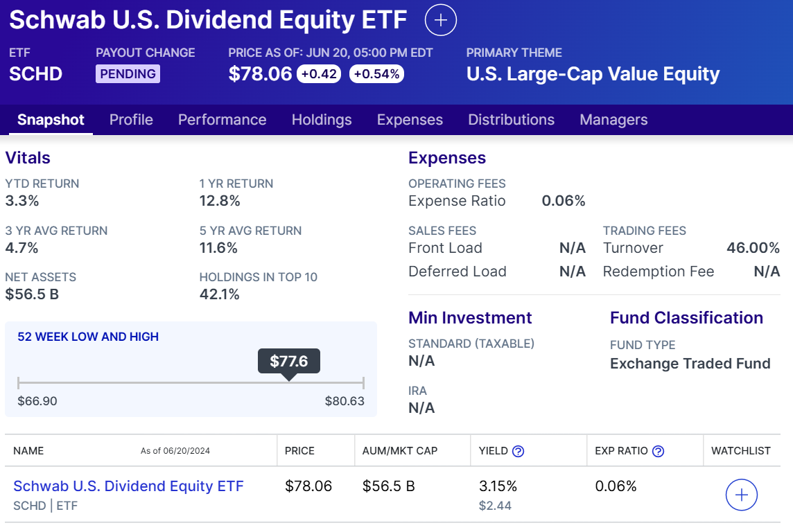Click the YTD return value 3.3%
The height and width of the screenshot is (532, 793).
click(x=21, y=201)
